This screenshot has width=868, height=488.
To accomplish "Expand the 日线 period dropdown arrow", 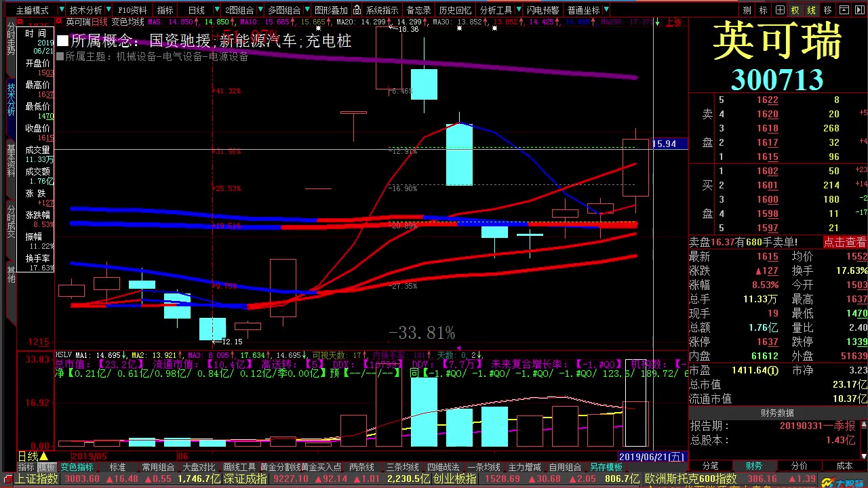I will click(217, 10).
